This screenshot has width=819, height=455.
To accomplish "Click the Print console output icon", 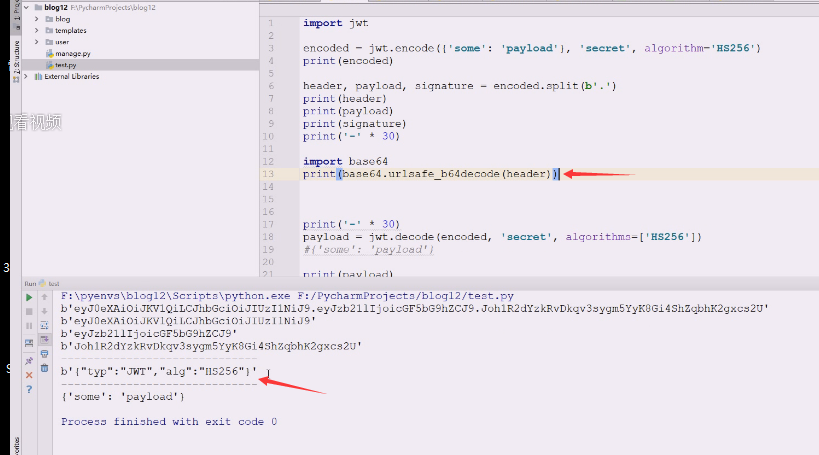I will tap(44, 354).
